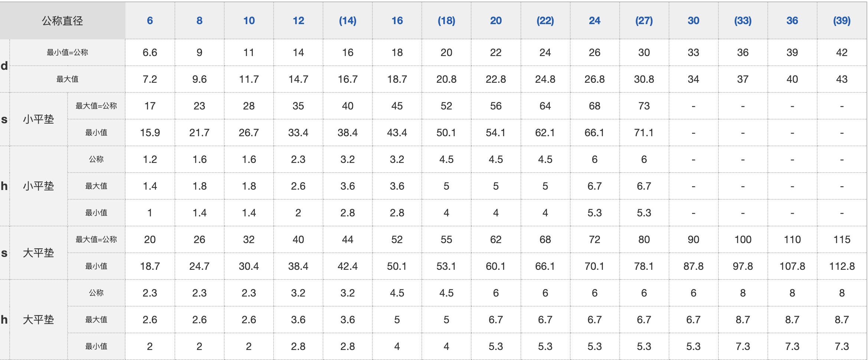Click the blue header link 16
The width and height of the screenshot is (868, 360).
[x=397, y=21]
